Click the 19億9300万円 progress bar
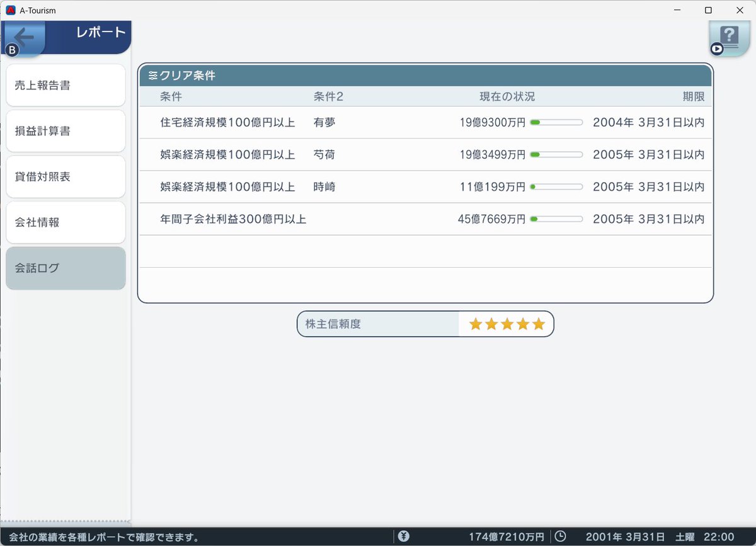Viewport: 756px width, 546px height. pos(556,123)
